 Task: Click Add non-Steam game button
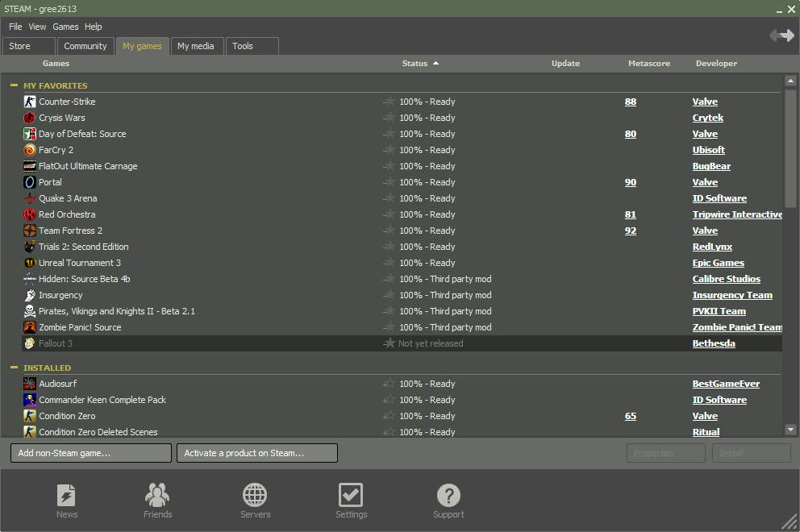[x=91, y=453]
